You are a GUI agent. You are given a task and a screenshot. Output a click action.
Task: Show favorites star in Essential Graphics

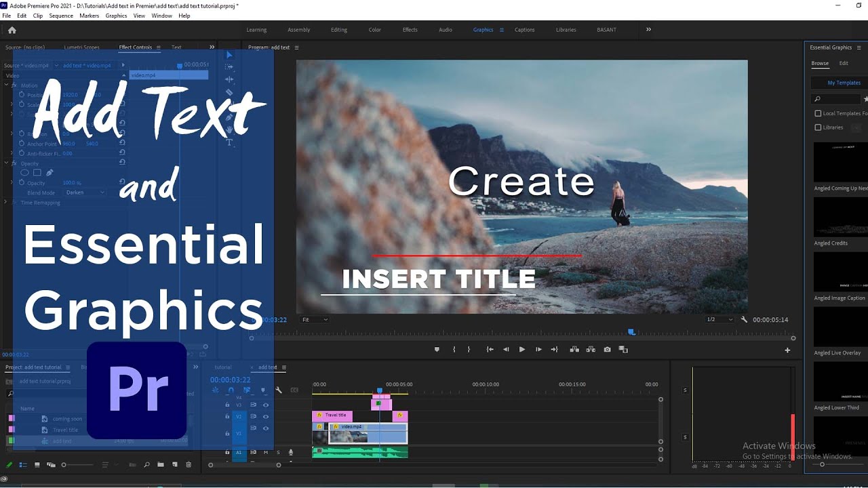coord(865,99)
